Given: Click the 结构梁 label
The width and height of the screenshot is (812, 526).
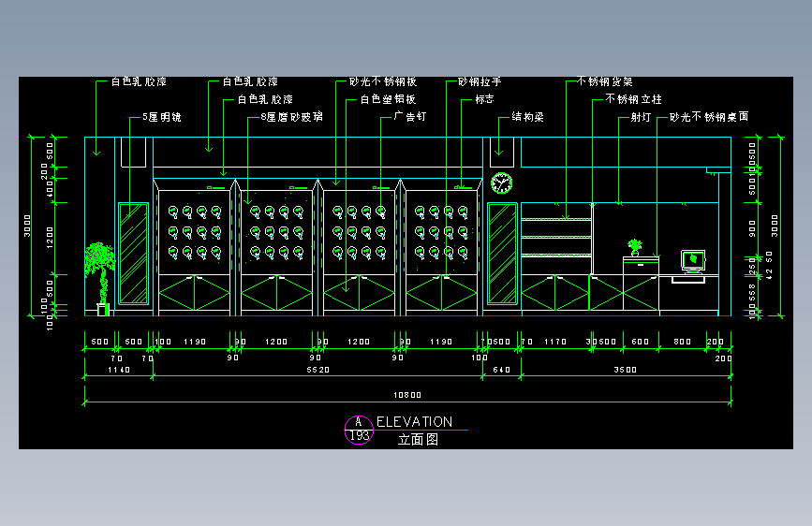Looking at the screenshot, I should 527,116.
